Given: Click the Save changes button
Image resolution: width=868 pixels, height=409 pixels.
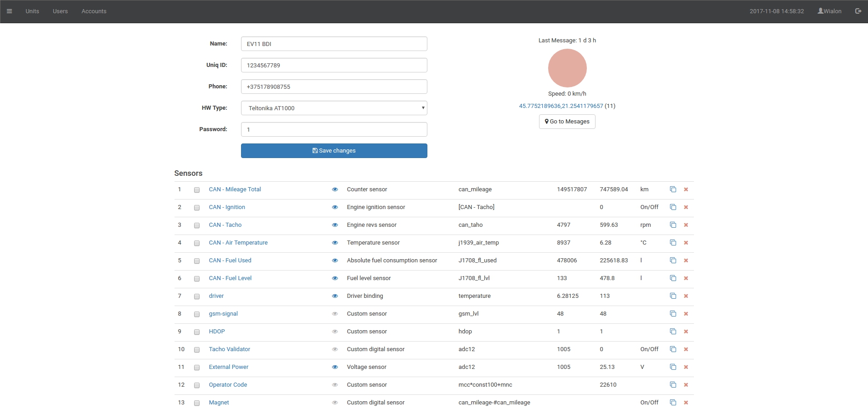Looking at the screenshot, I should click(334, 151).
